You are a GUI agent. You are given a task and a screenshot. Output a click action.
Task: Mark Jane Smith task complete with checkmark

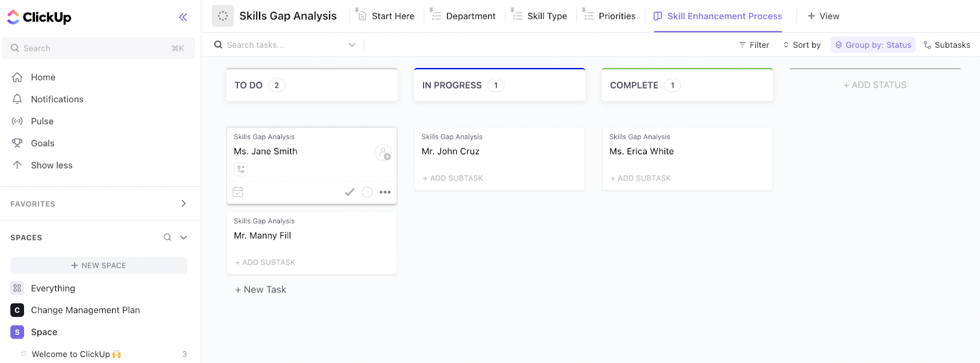pos(350,192)
